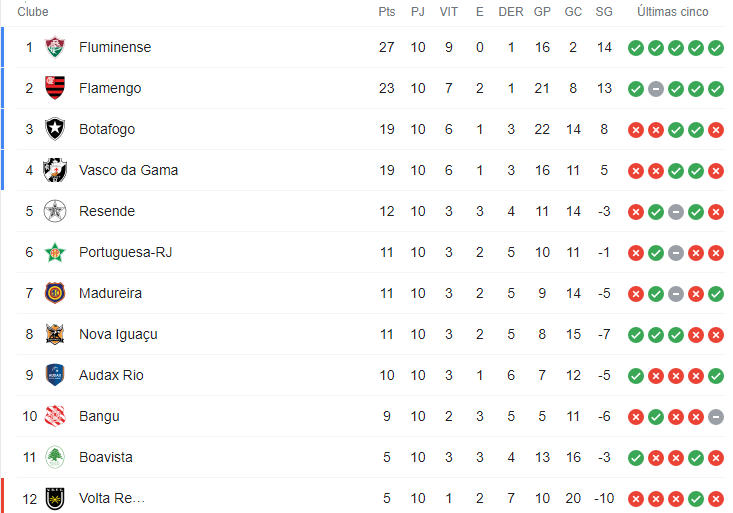Click the Vasco da Gama crest
The width and height of the screenshot is (733, 513).
pos(55,170)
